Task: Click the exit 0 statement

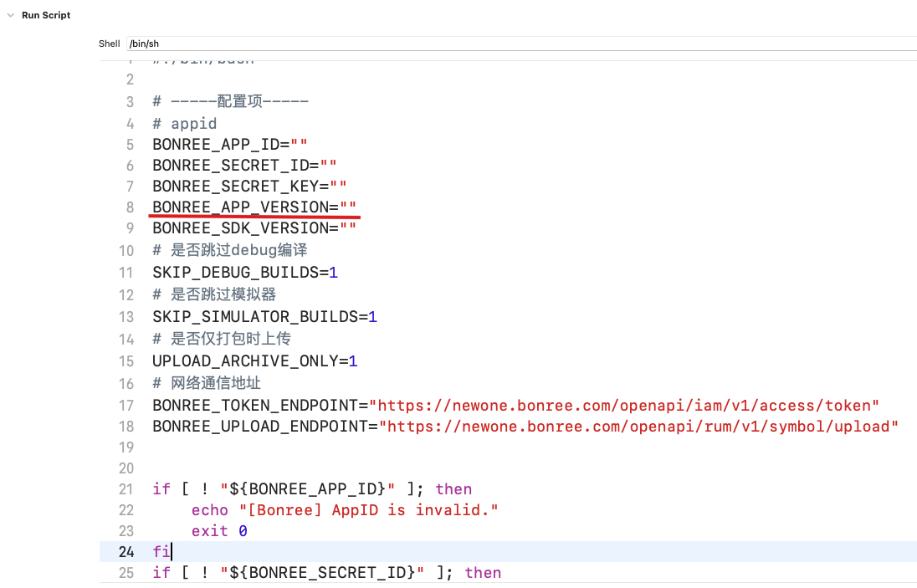Action: point(219,531)
